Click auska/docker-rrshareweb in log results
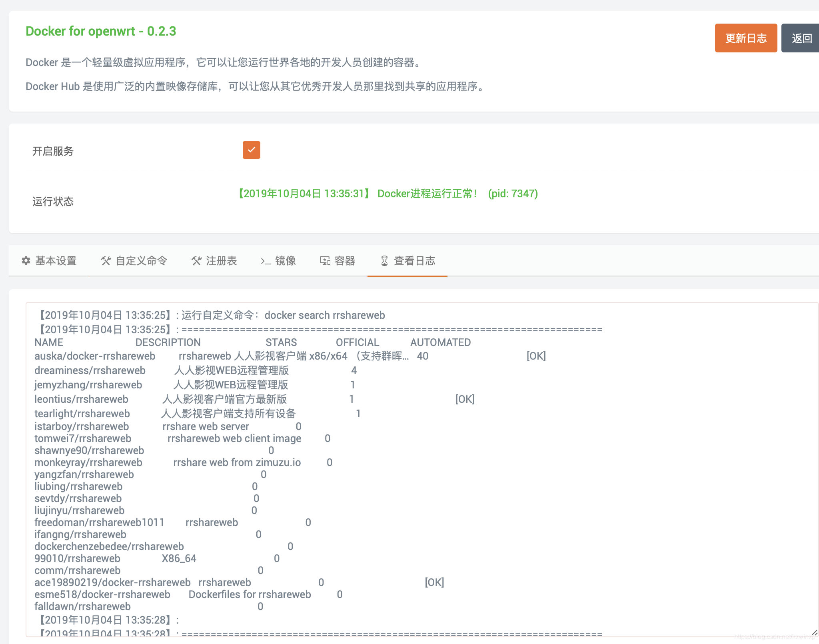Screen dimensions: 819x644 tap(95, 356)
